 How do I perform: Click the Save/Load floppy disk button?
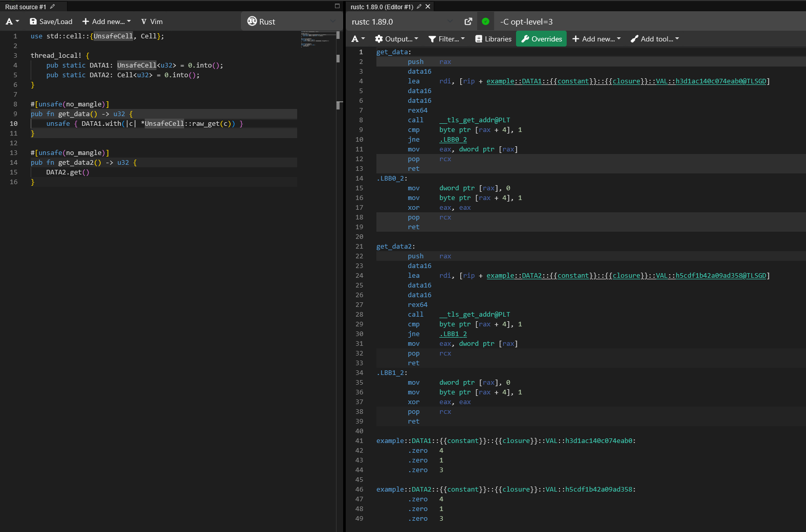[x=51, y=21]
